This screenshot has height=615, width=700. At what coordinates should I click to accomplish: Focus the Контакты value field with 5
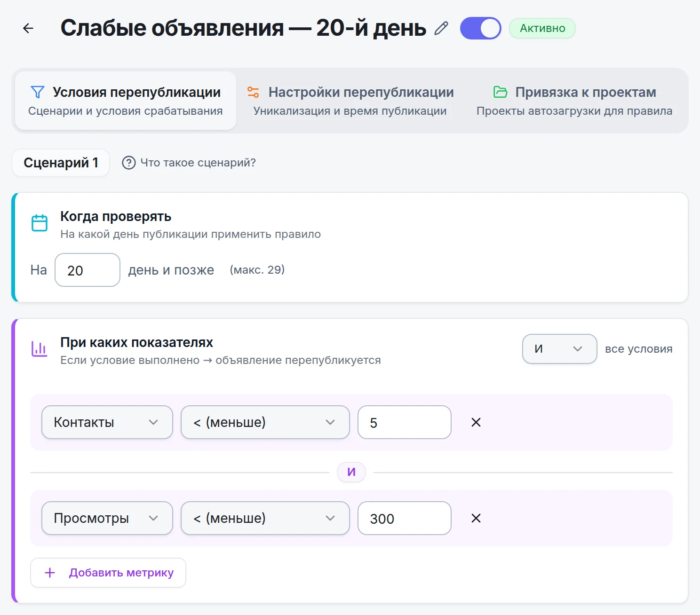405,422
